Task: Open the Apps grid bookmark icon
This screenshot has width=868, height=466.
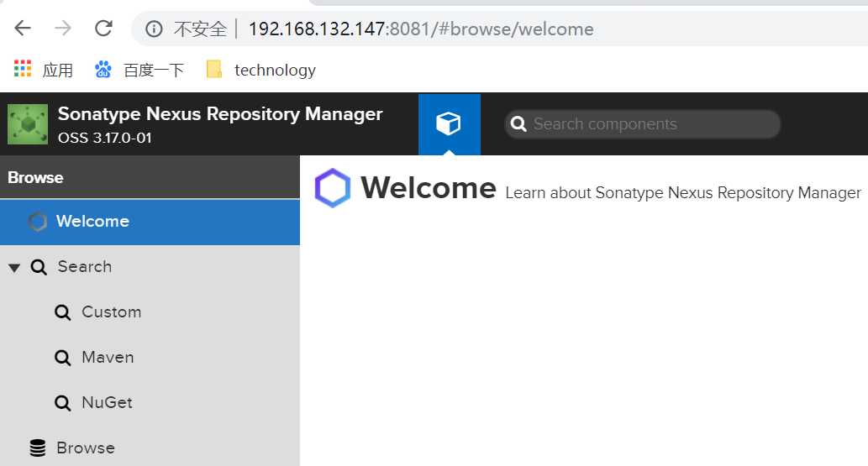Action: pyautogui.click(x=23, y=69)
